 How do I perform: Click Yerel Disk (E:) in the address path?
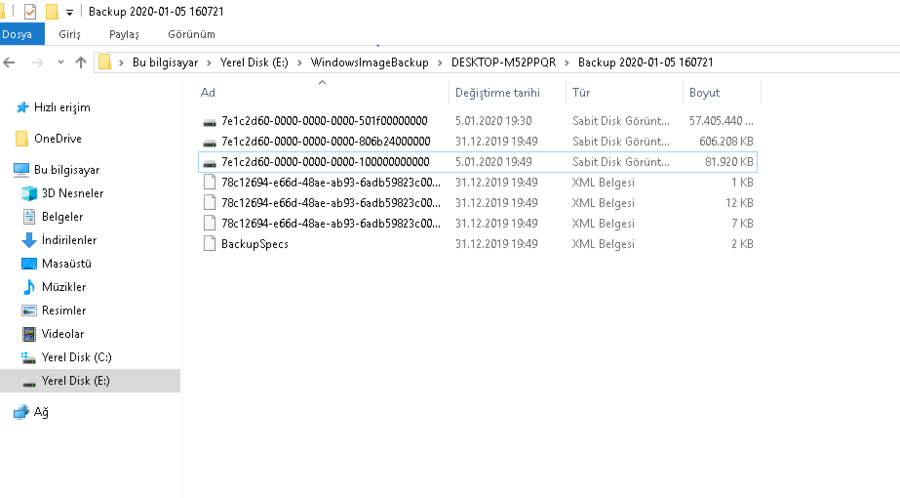(254, 63)
